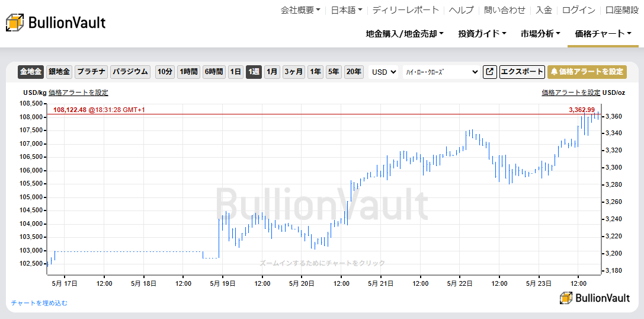Click 価格アラートを設定 link beside USD/kg
Screen dimensions: 644x319
pyautogui.click(x=78, y=92)
